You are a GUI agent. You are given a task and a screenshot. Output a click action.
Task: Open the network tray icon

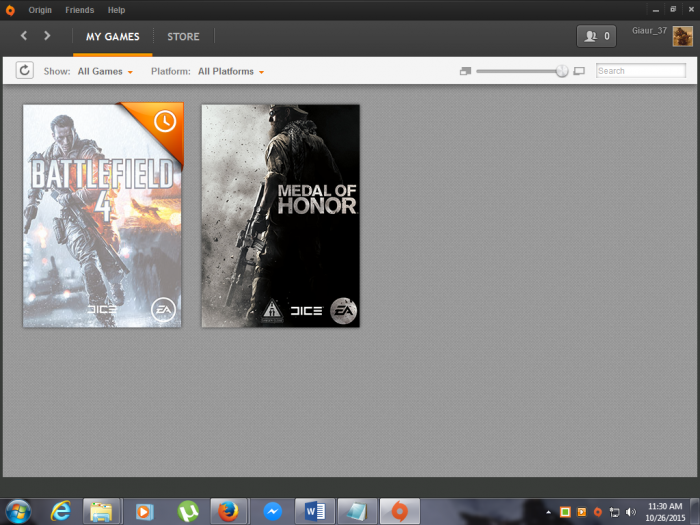click(x=614, y=512)
